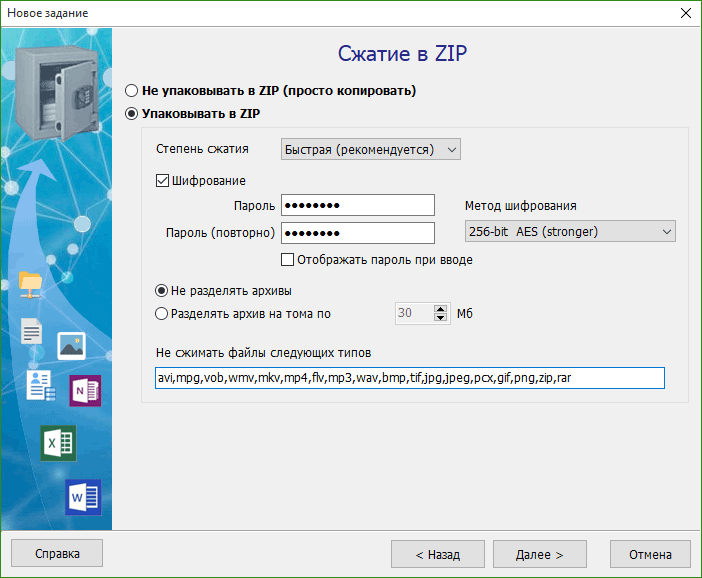The width and height of the screenshot is (702, 578).
Task: Select 'Не упаковывать в ZIP' option
Action: 132,91
